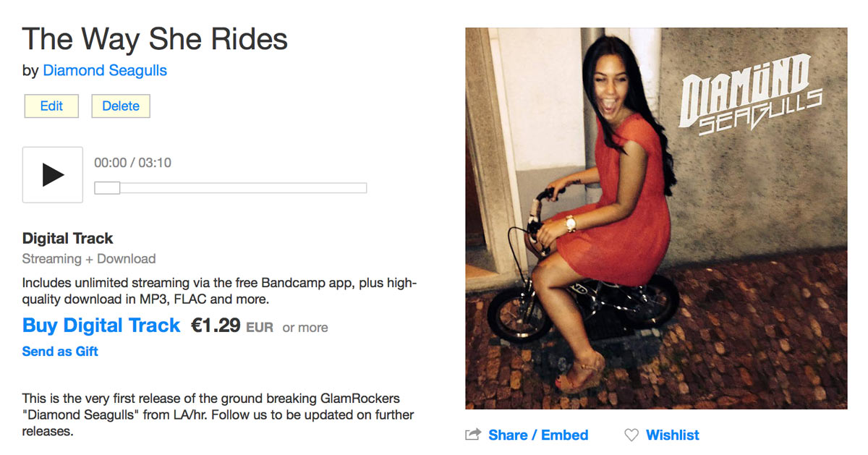Viewport: 868px width, 455px height.
Task: Click the Digital Track heading
Action: pyautogui.click(x=68, y=238)
